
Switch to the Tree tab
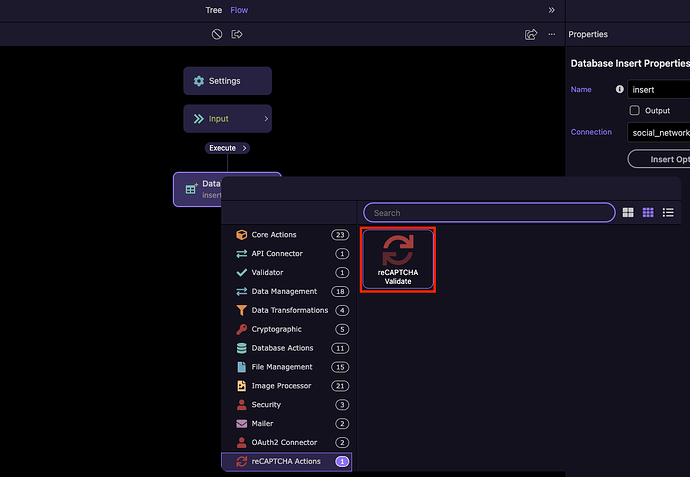pos(213,10)
